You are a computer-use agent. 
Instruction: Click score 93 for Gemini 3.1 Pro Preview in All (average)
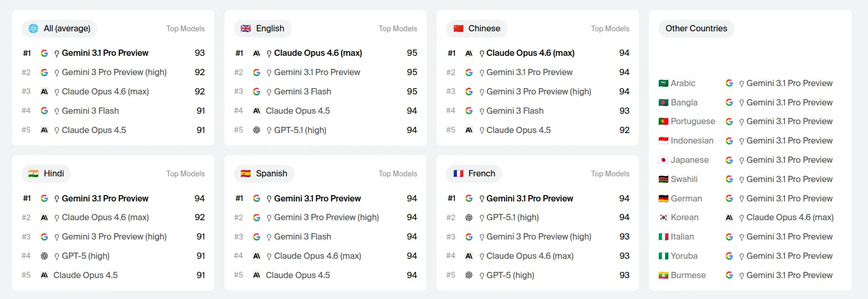tap(200, 53)
